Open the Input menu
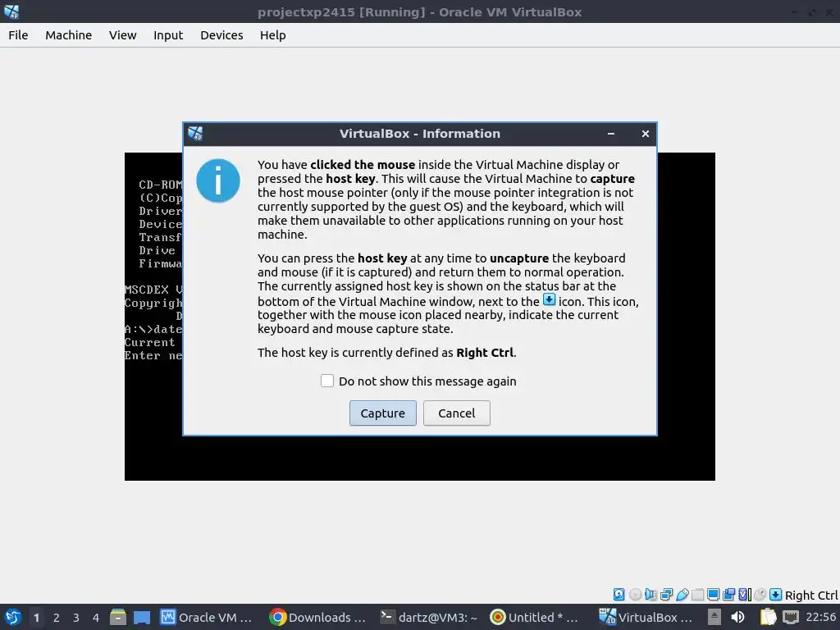 point(168,34)
